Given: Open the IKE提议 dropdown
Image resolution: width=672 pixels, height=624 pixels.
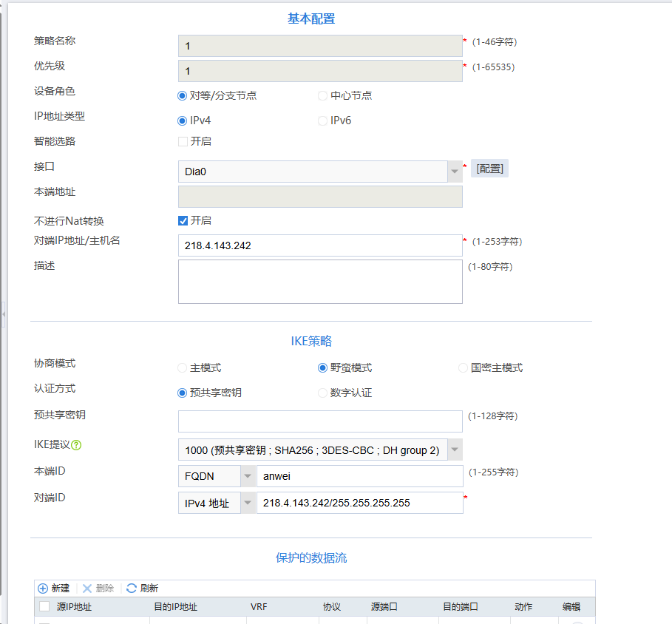Looking at the screenshot, I should coord(455,450).
